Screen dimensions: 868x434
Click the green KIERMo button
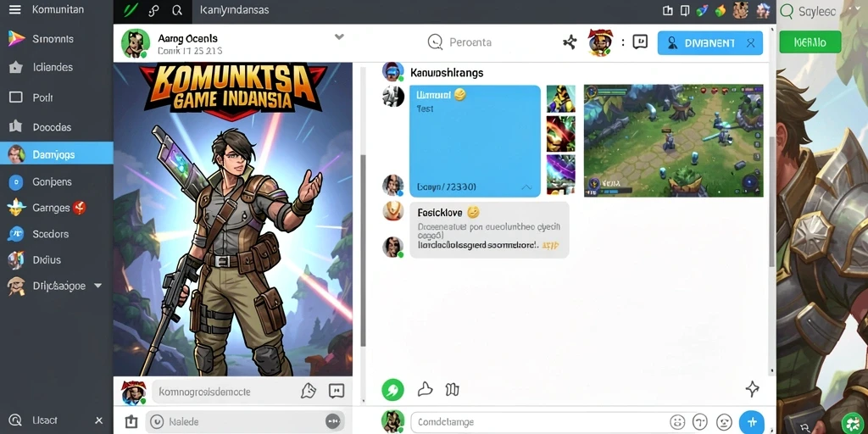coord(810,42)
